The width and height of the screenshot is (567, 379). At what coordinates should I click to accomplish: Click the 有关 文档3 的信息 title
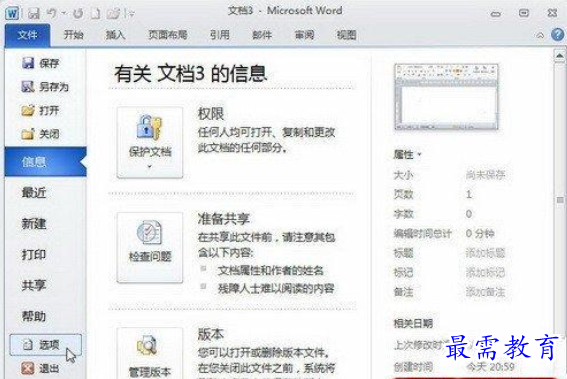point(191,74)
